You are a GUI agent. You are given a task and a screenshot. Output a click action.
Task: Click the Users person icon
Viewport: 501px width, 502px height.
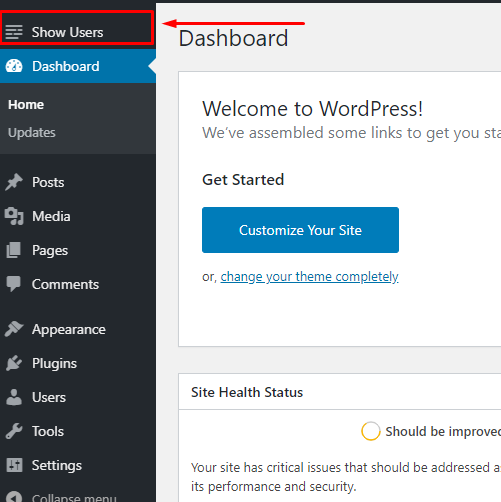(14, 397)
